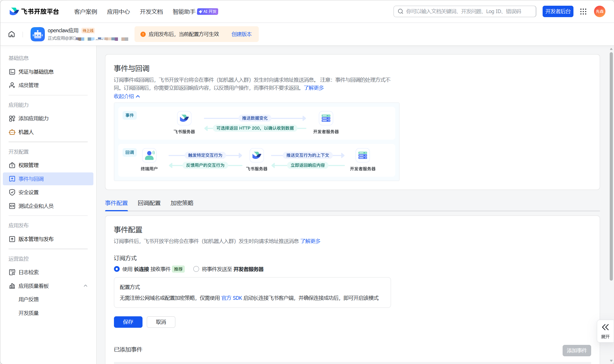Switch to the 加密策略 tab
This screenshot has width=614, height=364.
[x=182, y=203]
